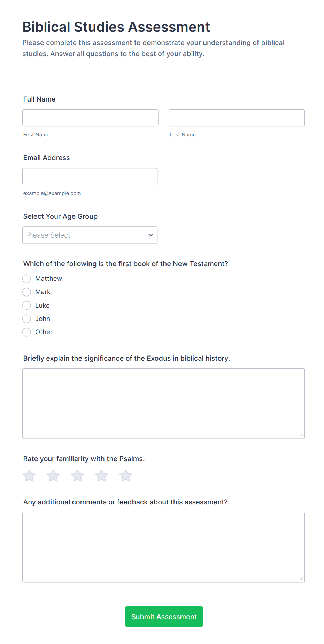
Task: Focus the First Name field
Action: point(90,118)
